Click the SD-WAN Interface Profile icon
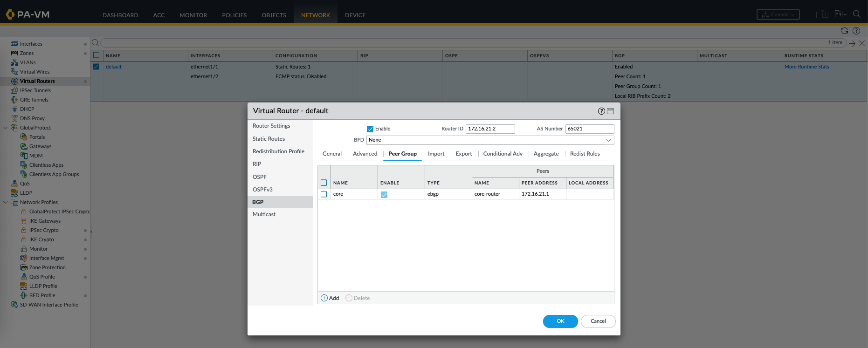The width and height of the screenshot is (868, 348). point(14,305)
